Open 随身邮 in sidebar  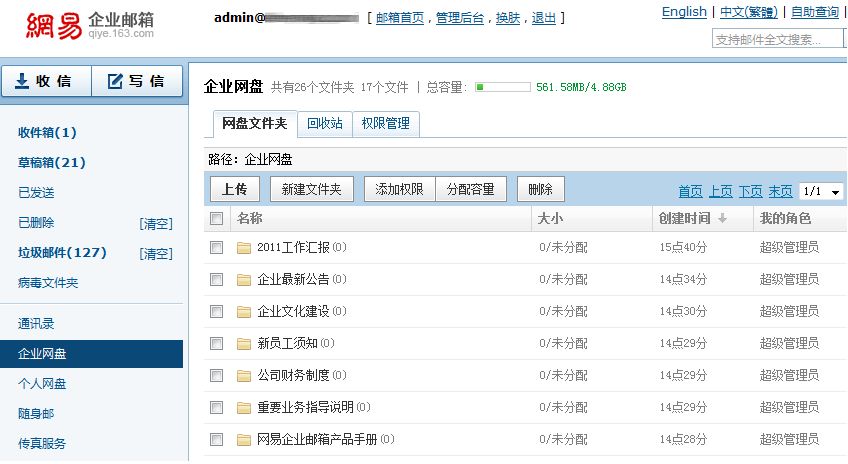[36, 414]
